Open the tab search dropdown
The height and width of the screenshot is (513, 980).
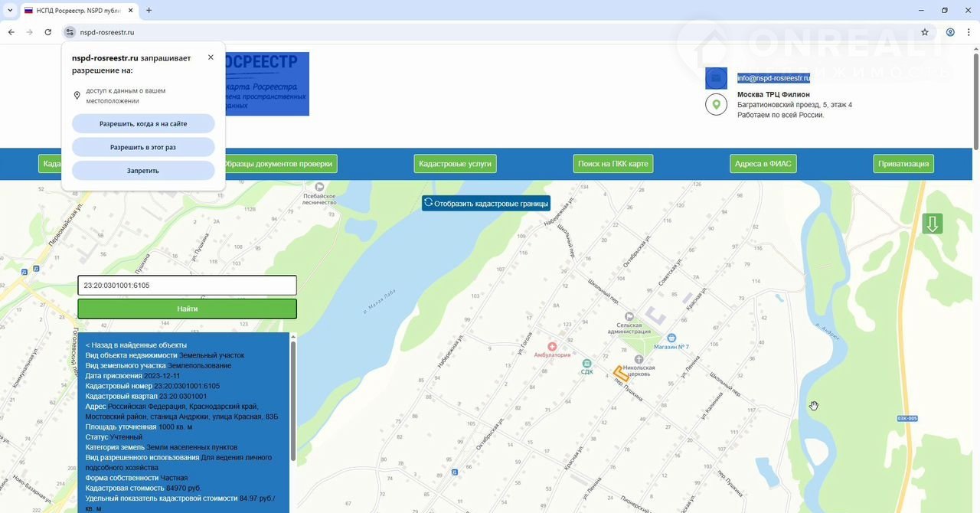tap(10, 11)
